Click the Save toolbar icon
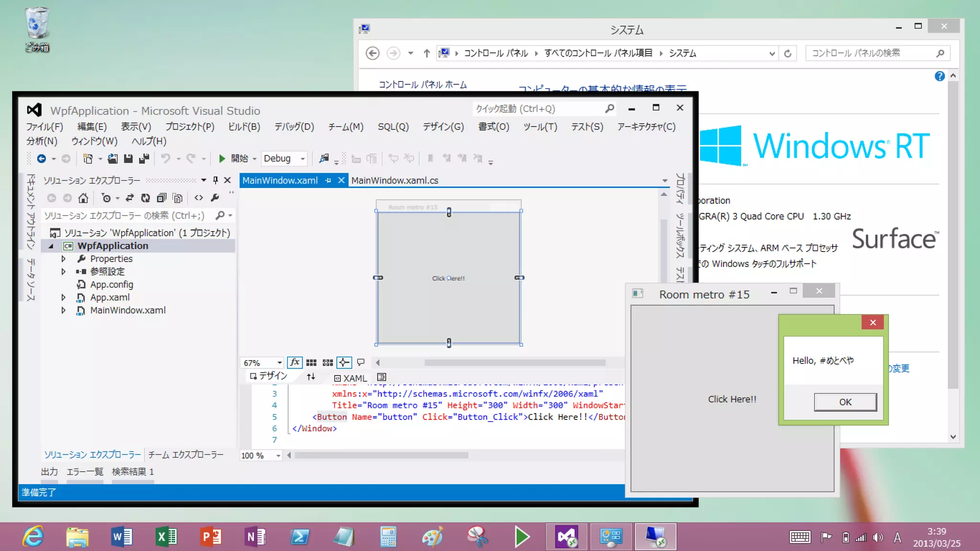 (128, 158)
